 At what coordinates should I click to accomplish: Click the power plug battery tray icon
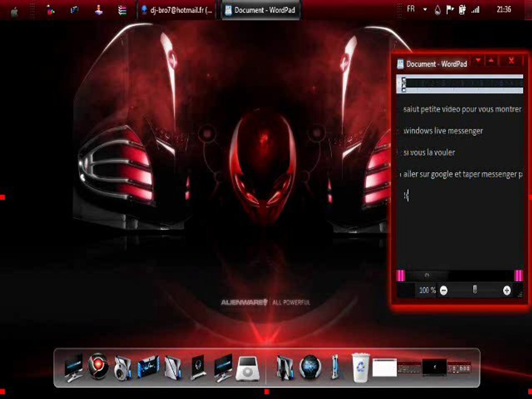tap(462, 10)
